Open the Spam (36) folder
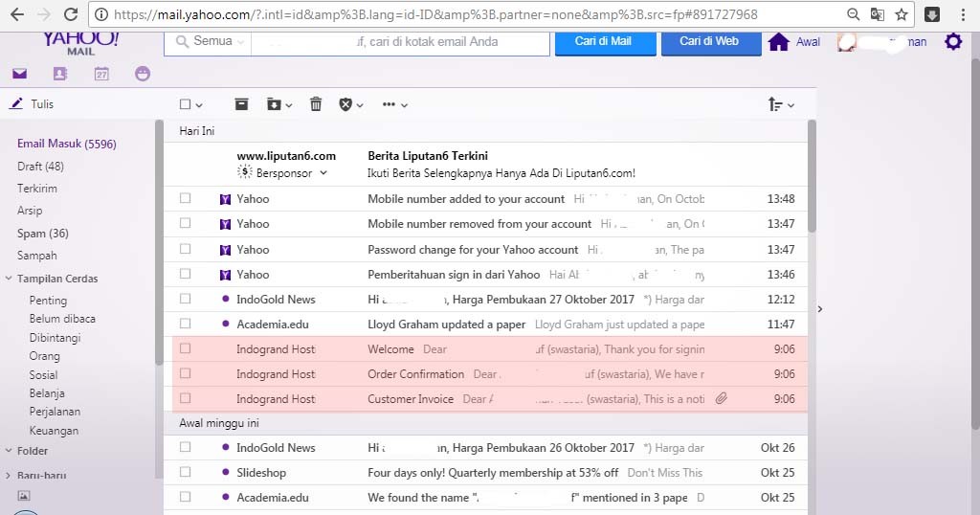 pyautogui.click(x=42, y=234)
